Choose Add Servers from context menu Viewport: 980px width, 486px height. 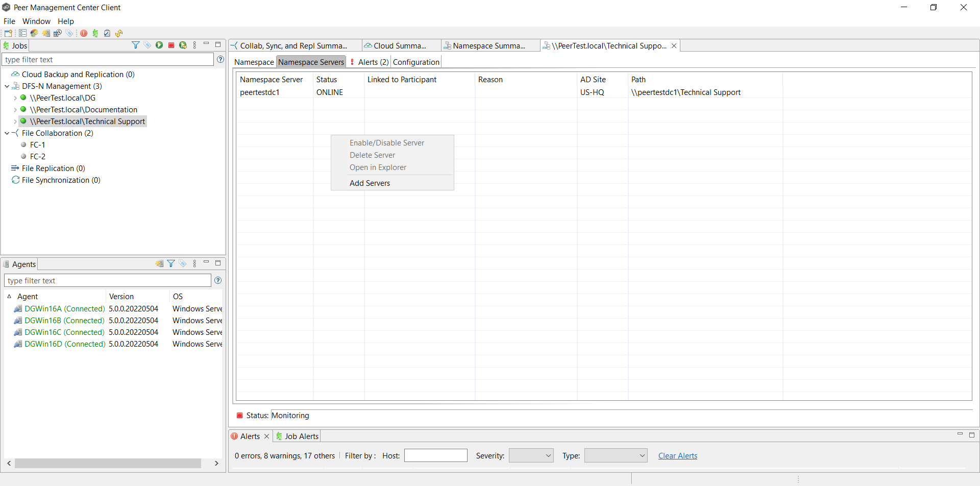tap(370, 183)
